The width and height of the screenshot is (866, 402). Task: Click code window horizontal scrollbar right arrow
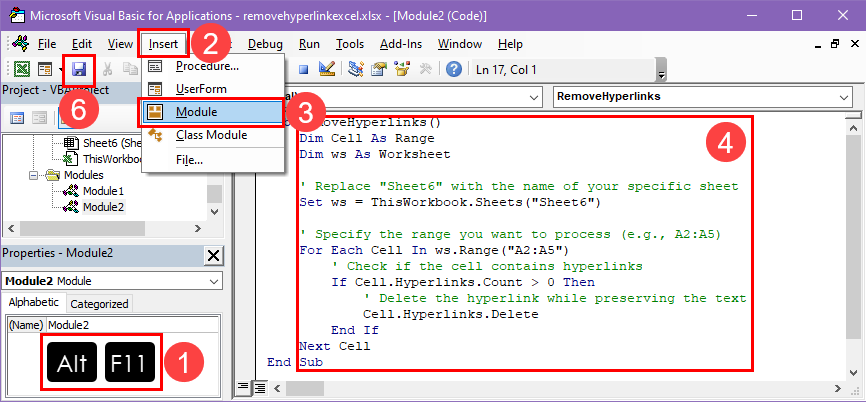[x=837, y=388]
